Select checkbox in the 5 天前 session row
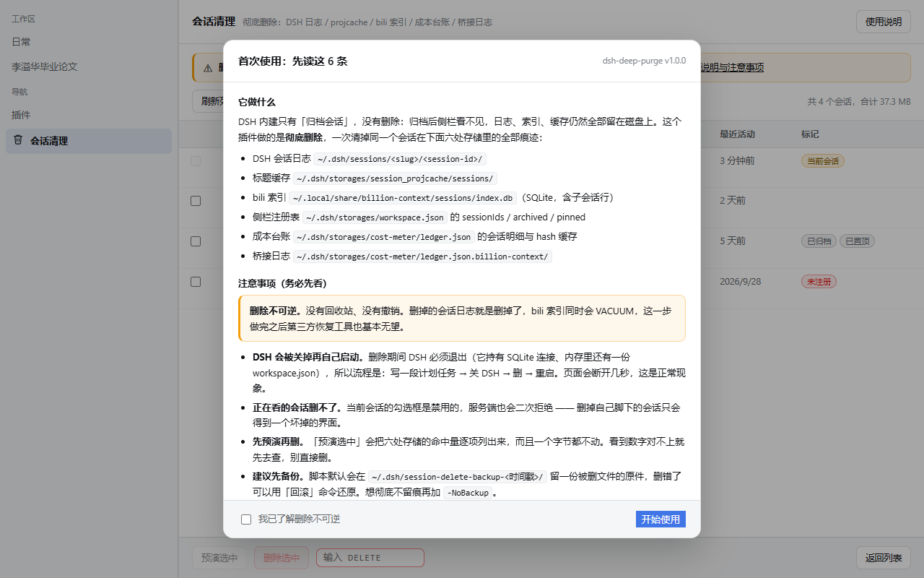 (x=196, y=241)
